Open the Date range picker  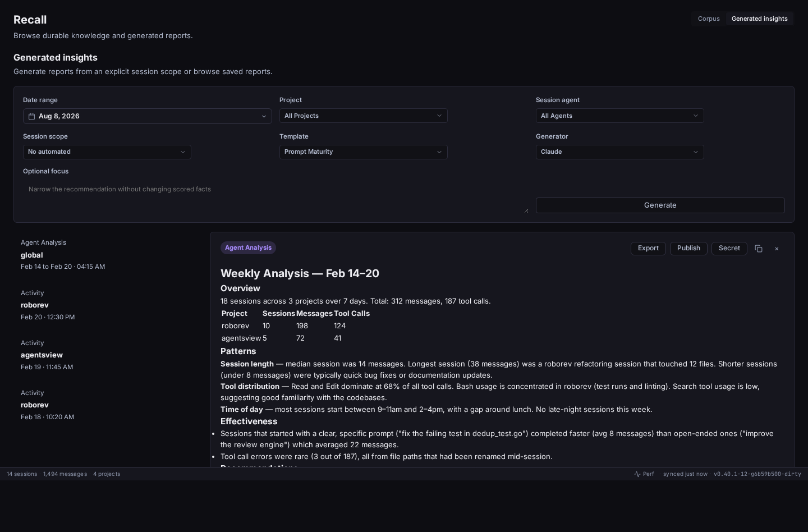(x=147, y=116)
